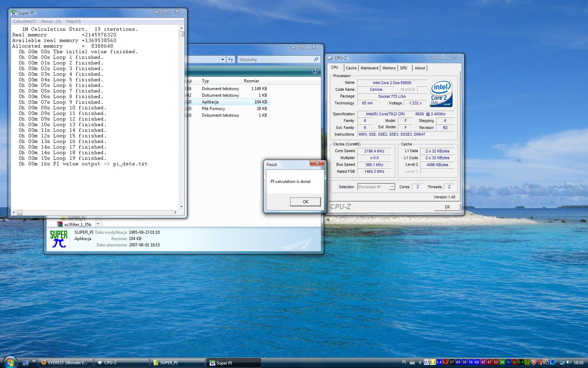Screen dimensions: 588x368
Task: Open Processor #1 selection dropdown
Action: pos(392,187)
